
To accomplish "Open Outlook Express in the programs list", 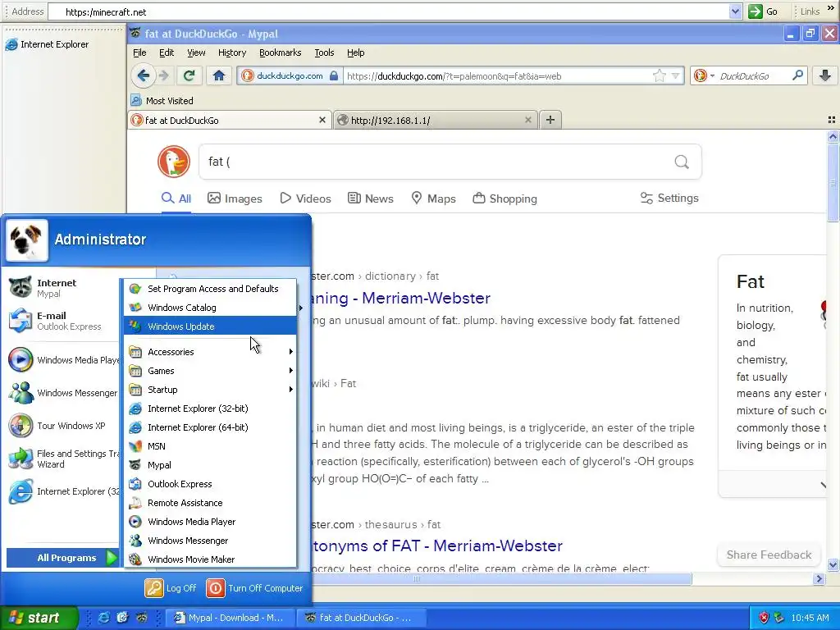I will pyautogui.click(x=210, y=484).
